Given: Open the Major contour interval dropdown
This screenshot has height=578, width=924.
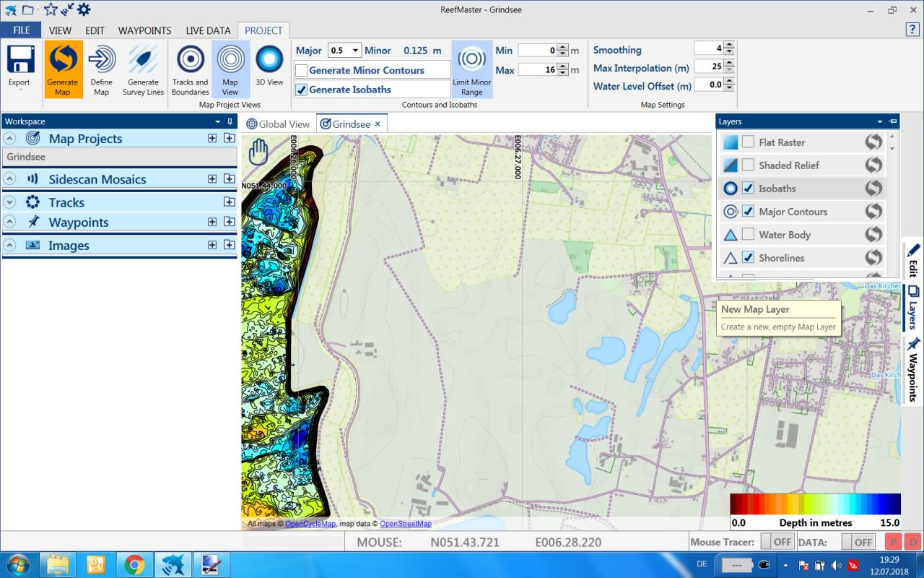Looking at the screenshot, I should point(355,51).
